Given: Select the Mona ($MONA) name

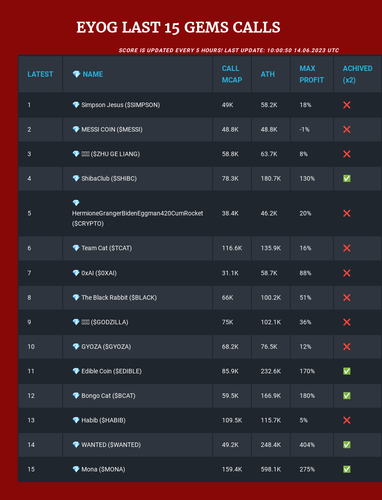Looking at the screenshot, I should click(x=103, y=469).
